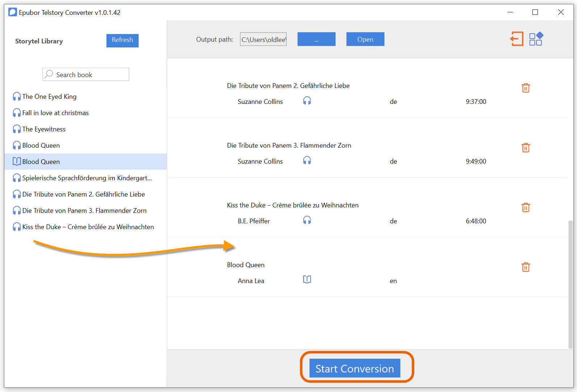Viewport: 577px width, 392px height.
Task: Delete Die Tribute von Panem 3 from queue
Action: (x=526, y=148)
